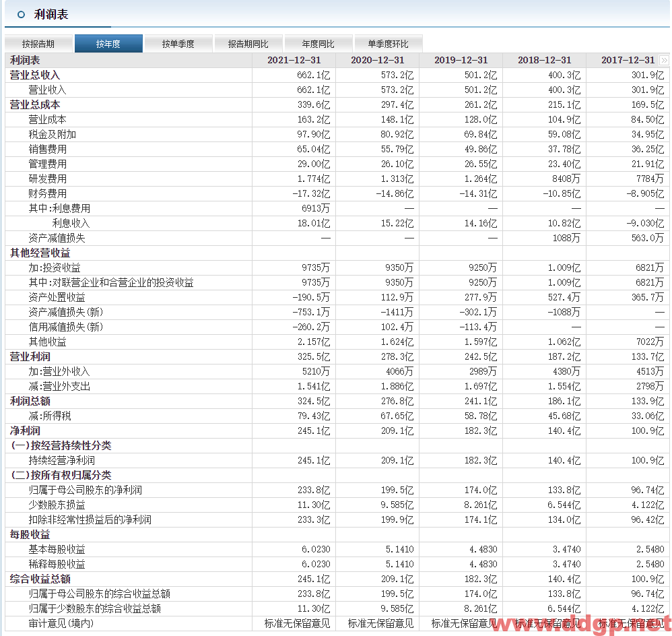Click the -9.030亿 利息收入 value
Image resolution: width=672 pixels, height=636 pixels.
[645, 223]
